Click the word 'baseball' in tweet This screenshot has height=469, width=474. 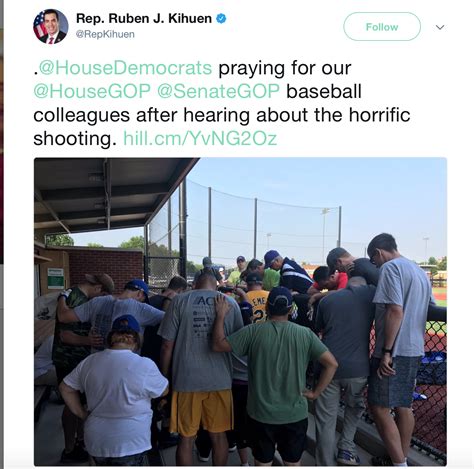324,91
